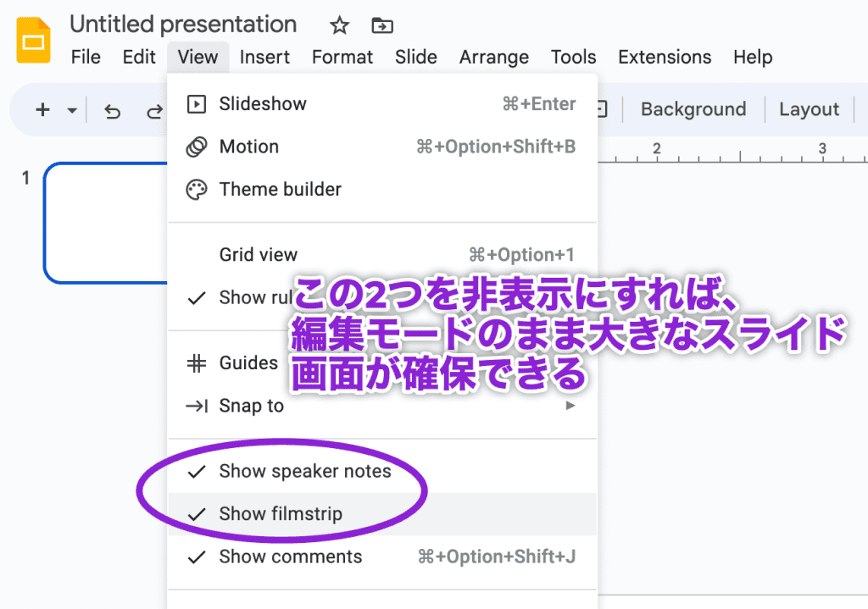
Task: Click the undo arrow in toolbar
Action: coord(112,111)
